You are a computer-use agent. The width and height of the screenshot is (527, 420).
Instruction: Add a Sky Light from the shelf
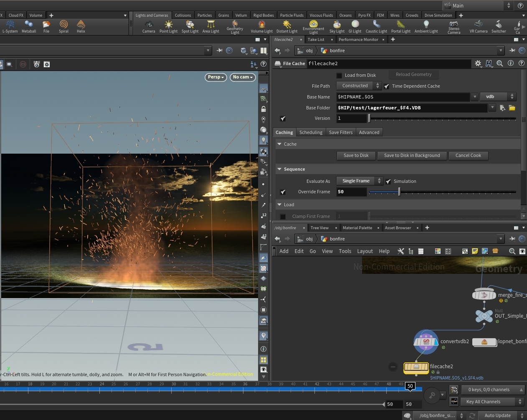(337, 26)
